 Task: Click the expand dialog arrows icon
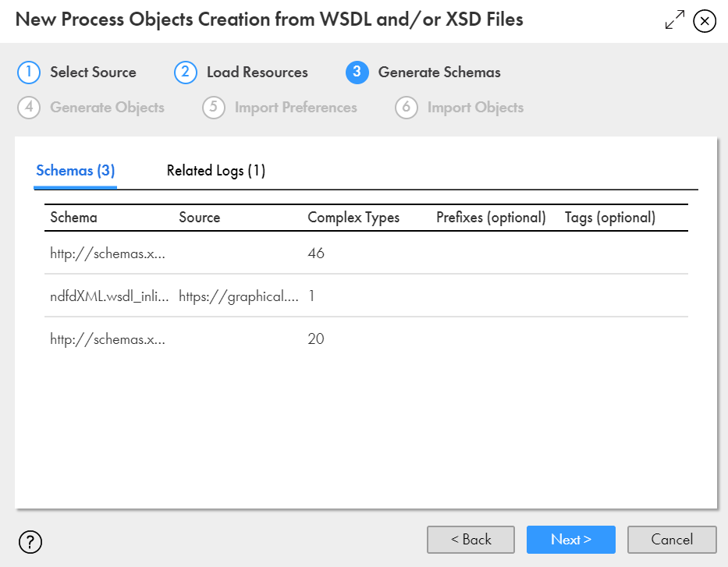675,20
